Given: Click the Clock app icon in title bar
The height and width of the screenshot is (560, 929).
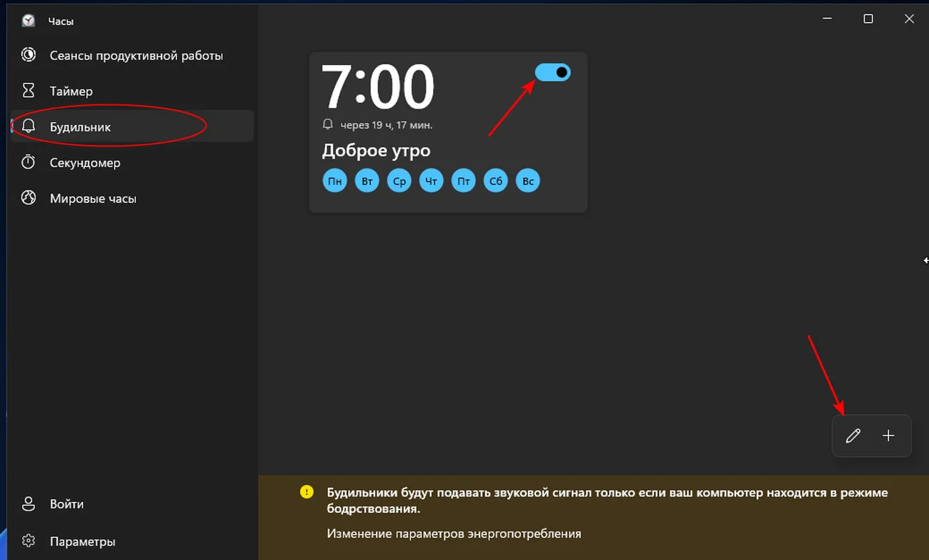Looking at the screenshot, I should (x=29, y=21).
